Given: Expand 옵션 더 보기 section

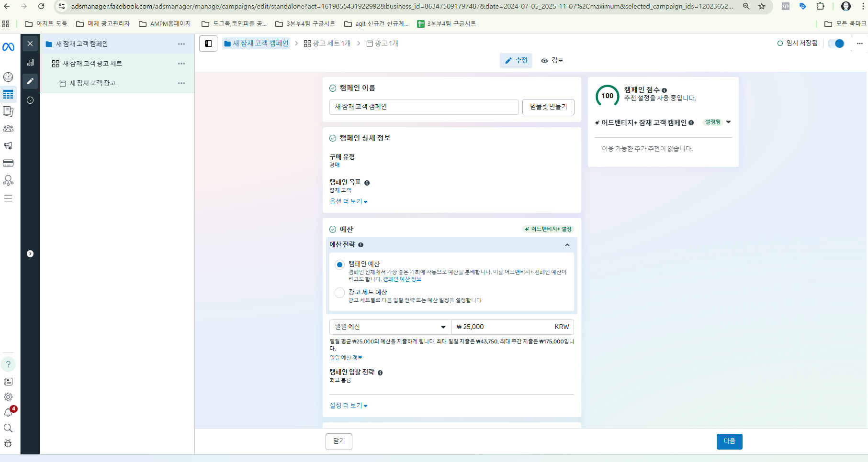Looking at the screenshot, I should (348, 201).
